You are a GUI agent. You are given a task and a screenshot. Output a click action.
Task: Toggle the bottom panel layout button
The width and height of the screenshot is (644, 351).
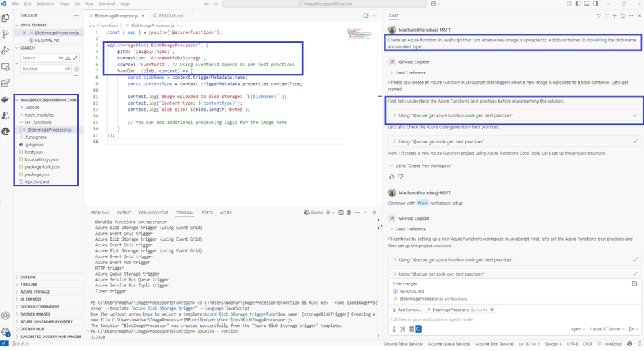587,4
